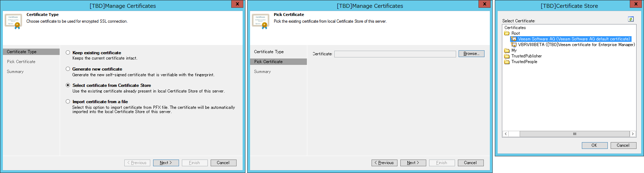The height and width of the screenshot is (173, 644).
Task: Pick Import certificate from a file option
Action: tap(68, 101)
